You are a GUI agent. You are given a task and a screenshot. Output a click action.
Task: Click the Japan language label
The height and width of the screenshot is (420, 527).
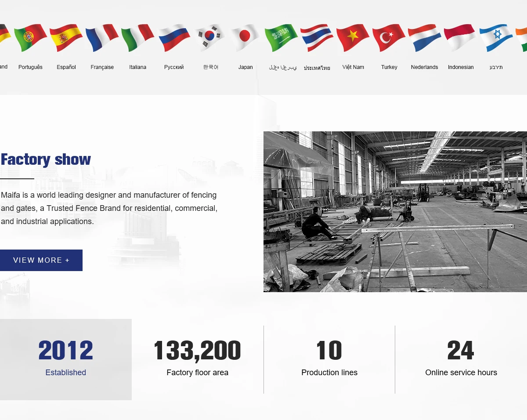point(245,67)
